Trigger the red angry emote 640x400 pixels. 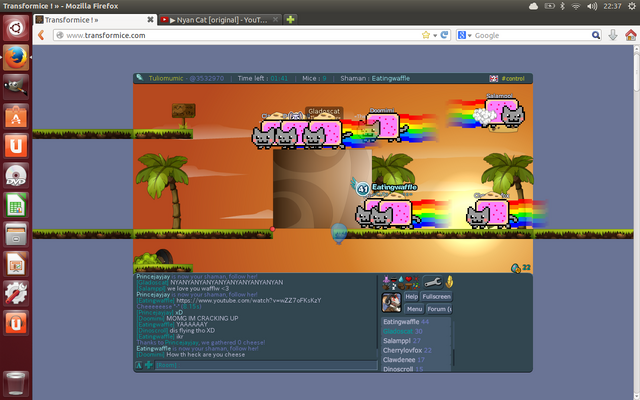(x=416, y=278)
